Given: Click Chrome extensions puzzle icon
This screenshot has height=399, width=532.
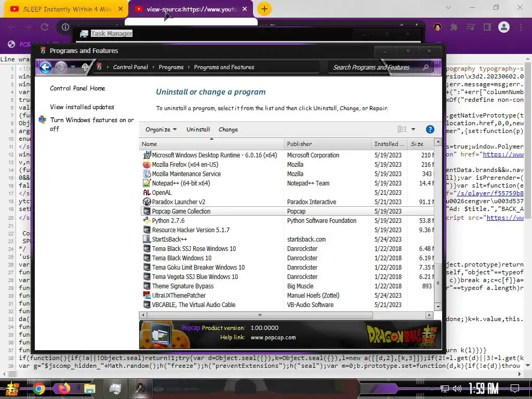Looking at the screenshot, I should (454, 27).
